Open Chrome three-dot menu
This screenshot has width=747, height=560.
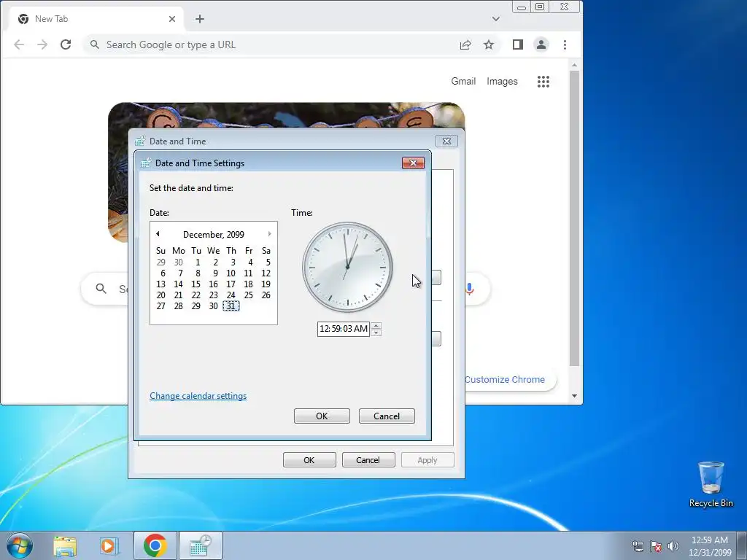pyautogui.click(x=565, y=44)
